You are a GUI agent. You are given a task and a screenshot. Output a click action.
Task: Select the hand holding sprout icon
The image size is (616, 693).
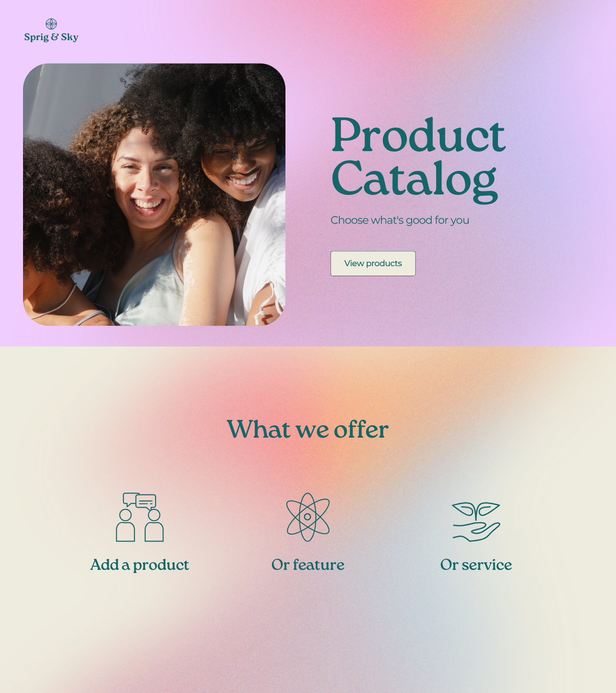(476, 522)
